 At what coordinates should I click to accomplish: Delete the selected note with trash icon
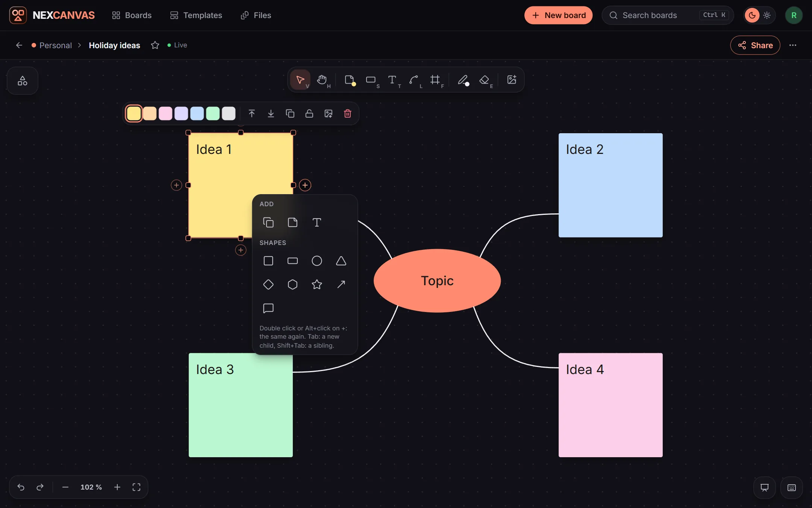pos(348,114)
